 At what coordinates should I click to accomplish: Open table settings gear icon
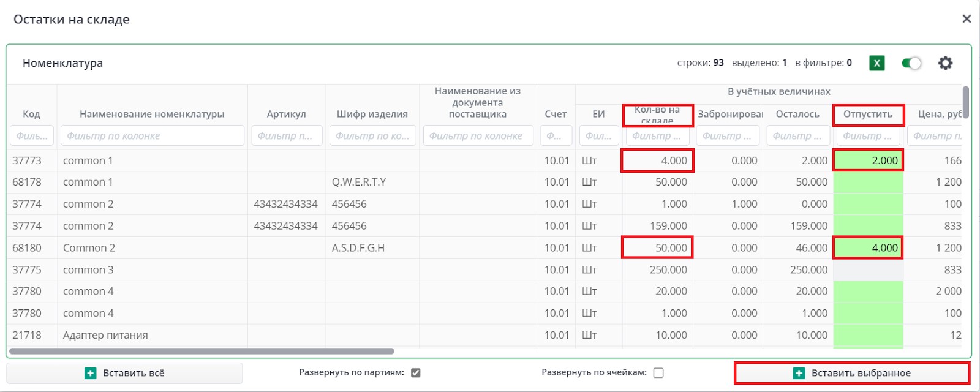[x=946, y=63]
